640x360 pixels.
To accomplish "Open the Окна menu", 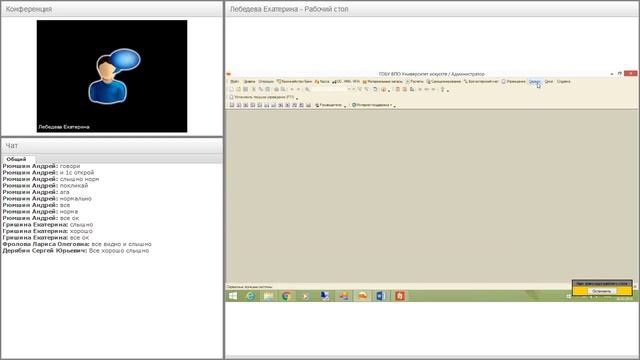I will [549, 82].
